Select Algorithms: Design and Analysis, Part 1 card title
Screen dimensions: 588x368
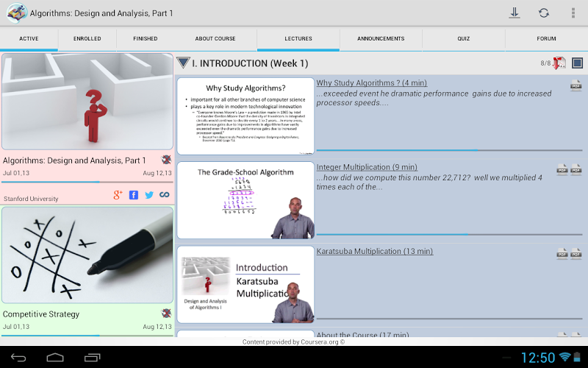pos(74,160)
